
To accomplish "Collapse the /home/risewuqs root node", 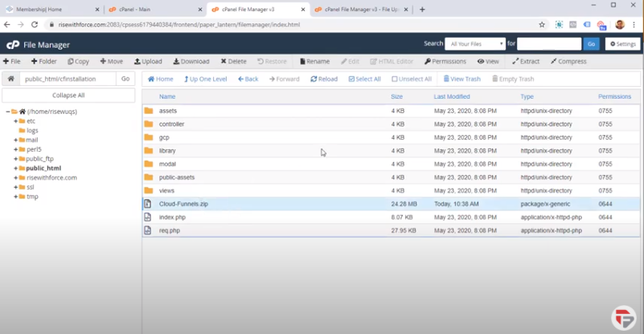I will (x=8, y=112).
